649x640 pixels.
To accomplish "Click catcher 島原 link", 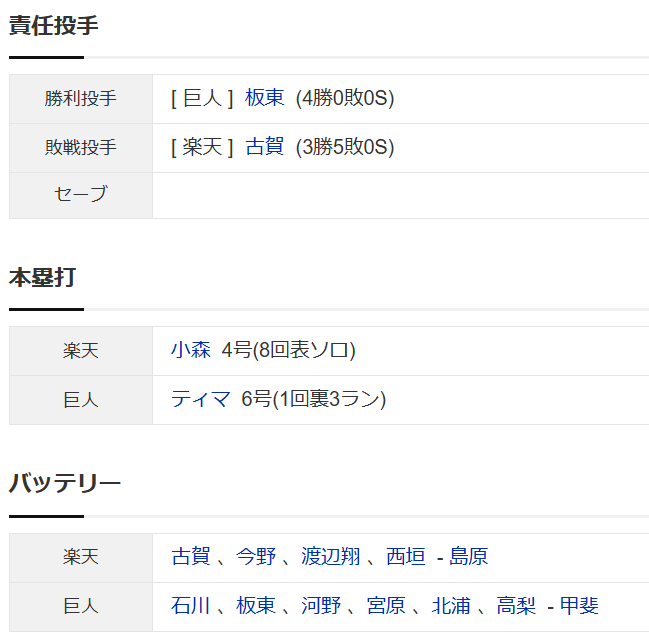I will click(469, 557).
